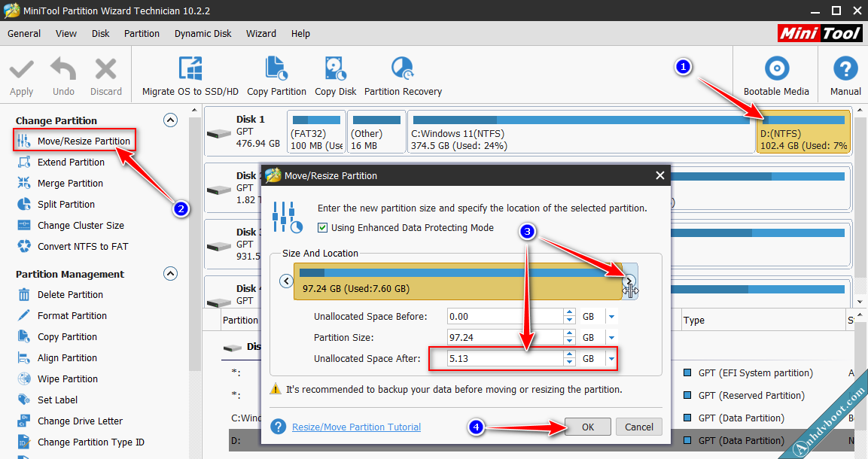Select the (Other) 16 MB partition block

coord(376,132)
